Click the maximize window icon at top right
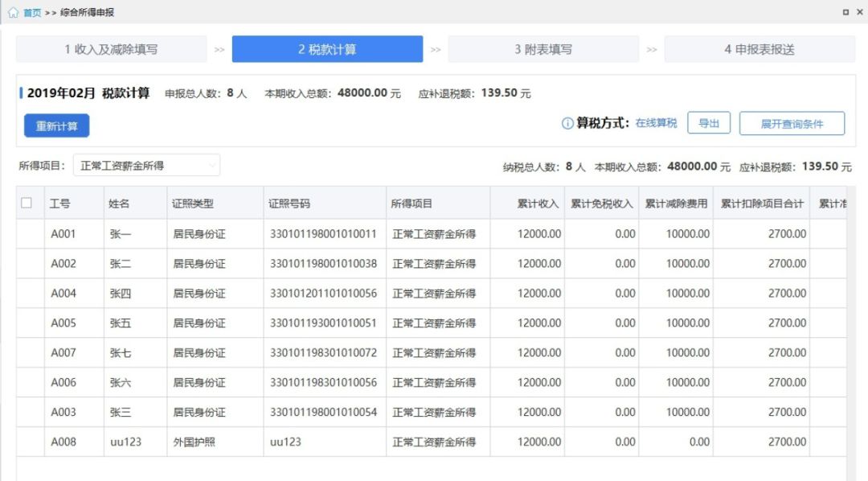Image resolution: width=868 pixels, height=481 pixels. click(x=845, y=11)
